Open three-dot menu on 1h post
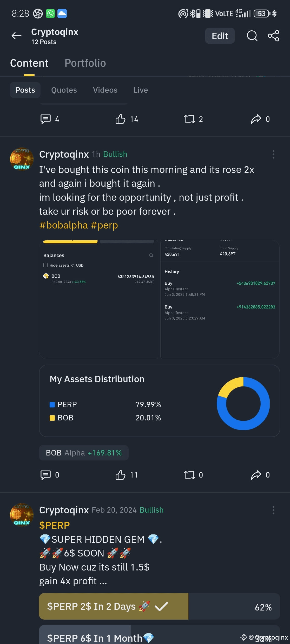This screenshot has width=290, height=644. tap(273, 154)
